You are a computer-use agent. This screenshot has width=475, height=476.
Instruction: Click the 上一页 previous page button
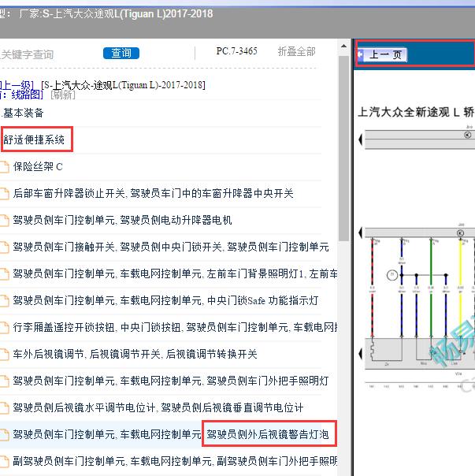382,54
